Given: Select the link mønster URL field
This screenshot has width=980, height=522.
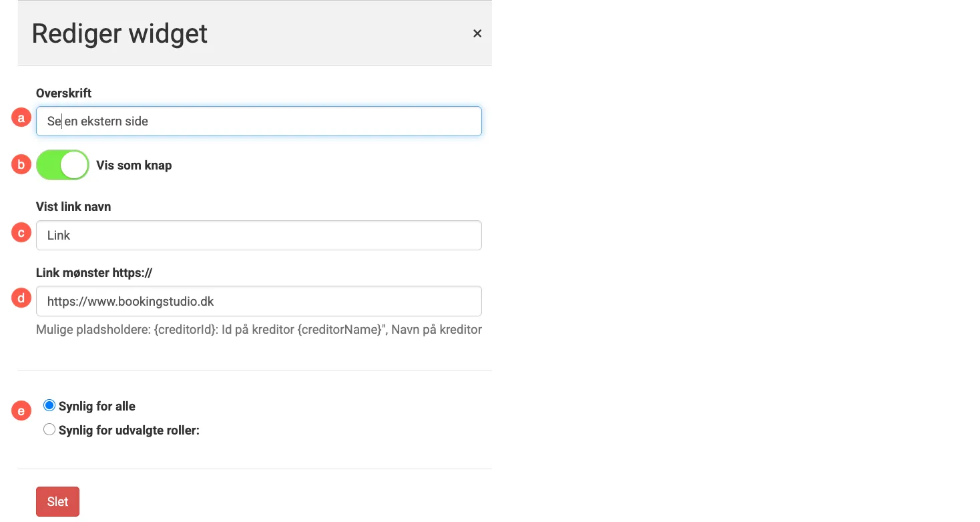Looking at the screenshot, I should [259, 301].
